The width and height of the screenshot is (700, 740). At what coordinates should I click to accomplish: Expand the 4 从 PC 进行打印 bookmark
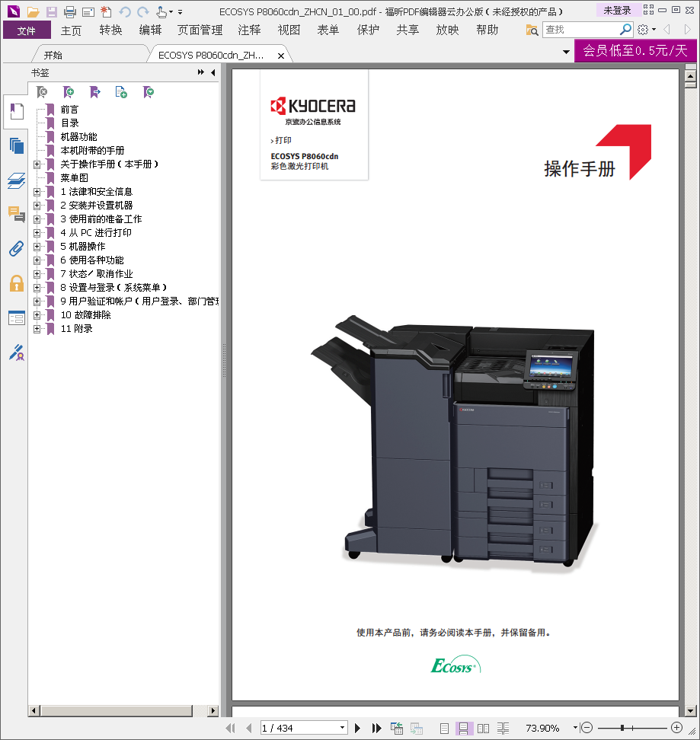click(x=37, y=233)
